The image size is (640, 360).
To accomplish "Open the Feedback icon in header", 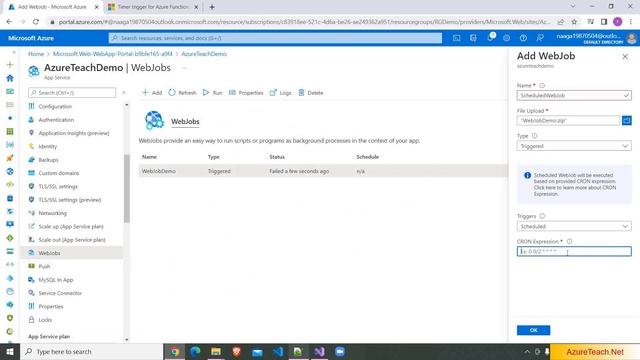I will 540,38.
